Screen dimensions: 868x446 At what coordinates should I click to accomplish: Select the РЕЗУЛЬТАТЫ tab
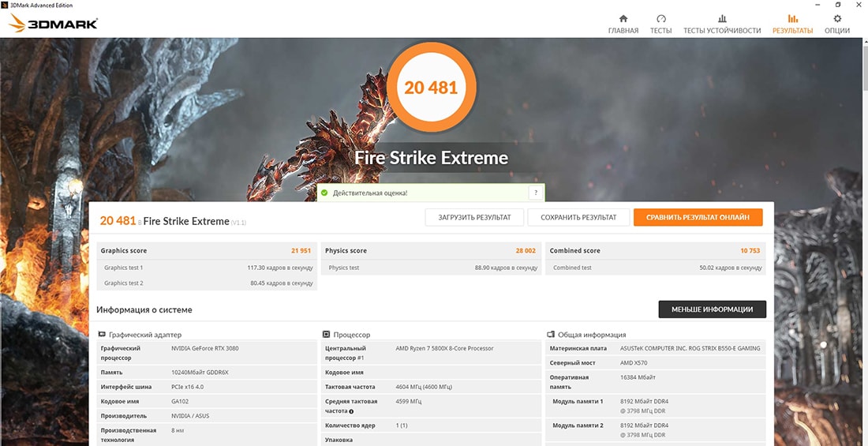point(793,24)
